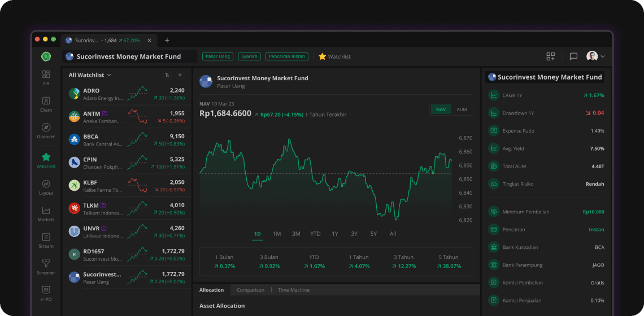Click the chat message icon
This screenshot has height=316, width=644.
pos(573,56)
